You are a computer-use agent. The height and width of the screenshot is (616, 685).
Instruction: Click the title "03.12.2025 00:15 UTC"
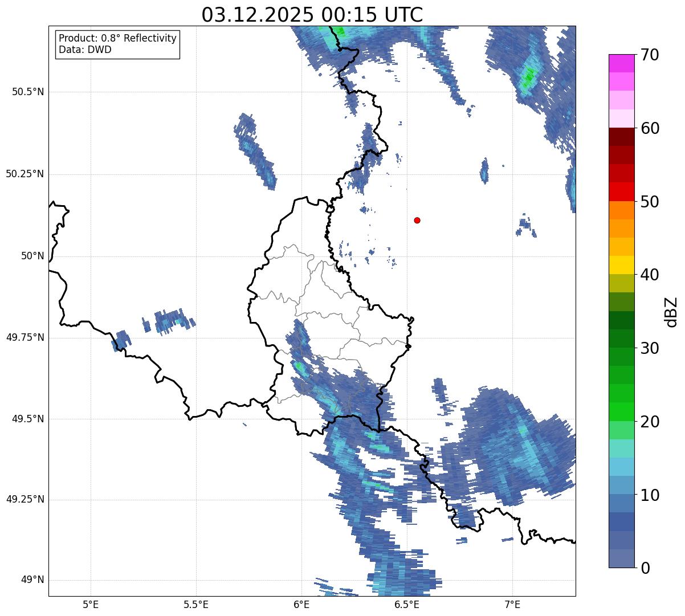point(312,14)
